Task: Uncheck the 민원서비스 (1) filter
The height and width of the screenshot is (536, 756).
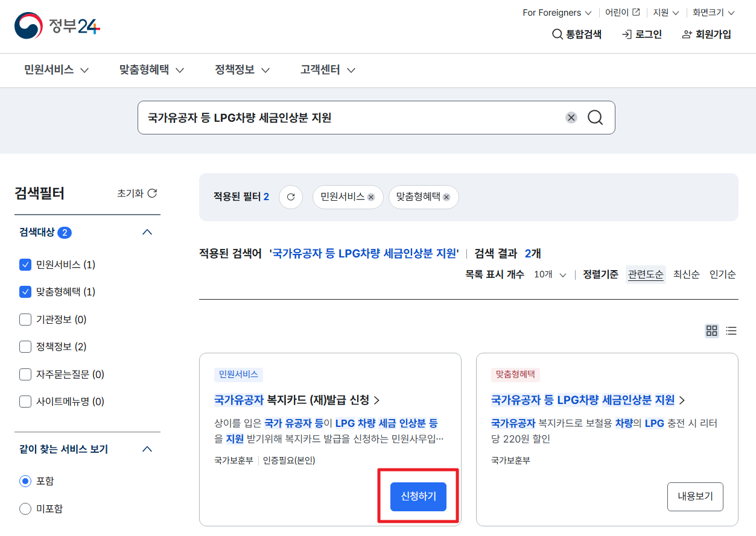Action: (x=25, y=265)
